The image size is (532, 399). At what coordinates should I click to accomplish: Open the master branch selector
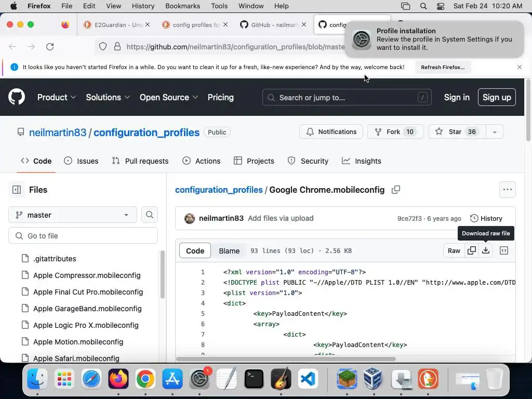[73, 215]
